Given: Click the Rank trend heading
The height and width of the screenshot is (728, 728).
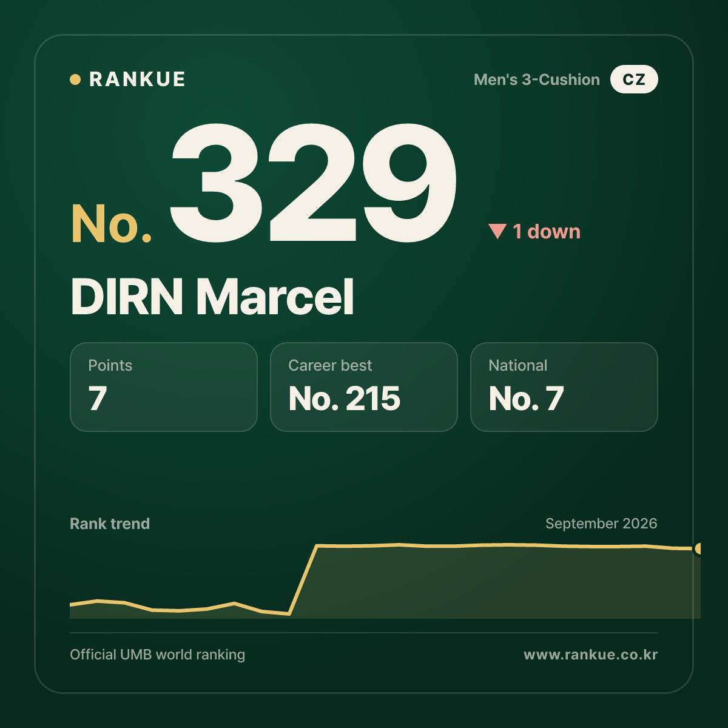Looking at the screenshot, I should point(110,524).
